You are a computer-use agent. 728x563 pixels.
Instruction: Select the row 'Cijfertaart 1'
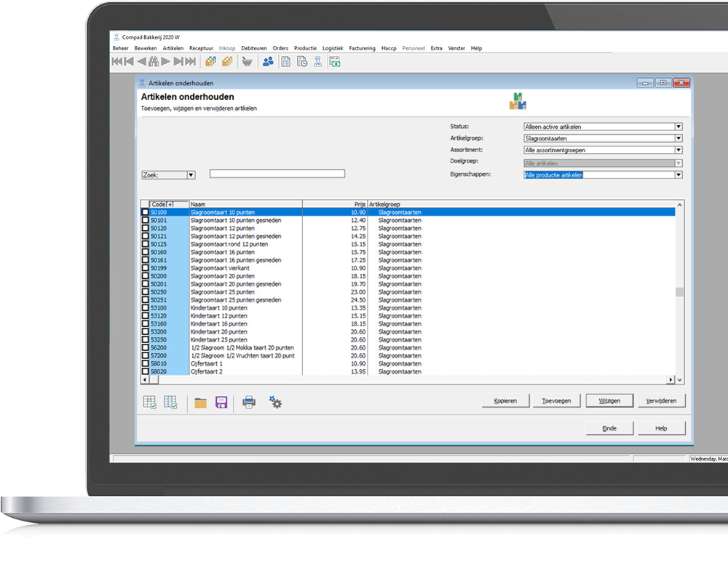point(408,363)
